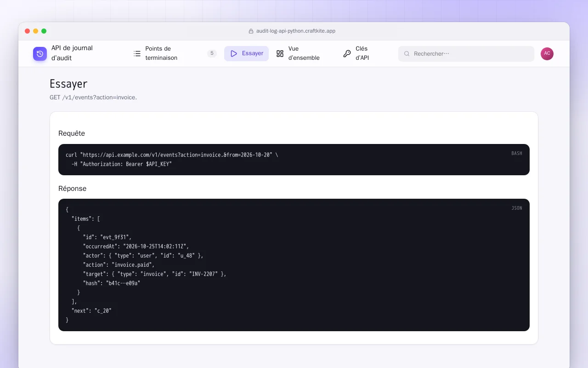Screen dimensions: 588x368
Task: Click the occurredAt timestamp line
Action: point(136,247)
